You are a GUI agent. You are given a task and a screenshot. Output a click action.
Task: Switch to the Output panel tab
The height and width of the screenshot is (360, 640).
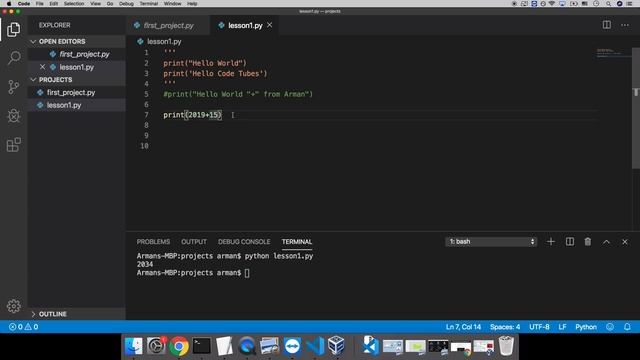194,242
